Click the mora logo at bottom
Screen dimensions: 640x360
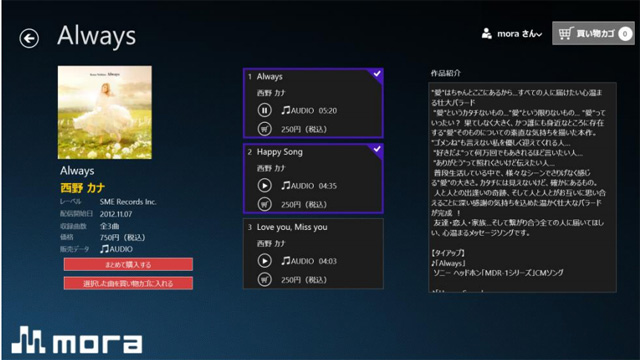click(77, 340)
